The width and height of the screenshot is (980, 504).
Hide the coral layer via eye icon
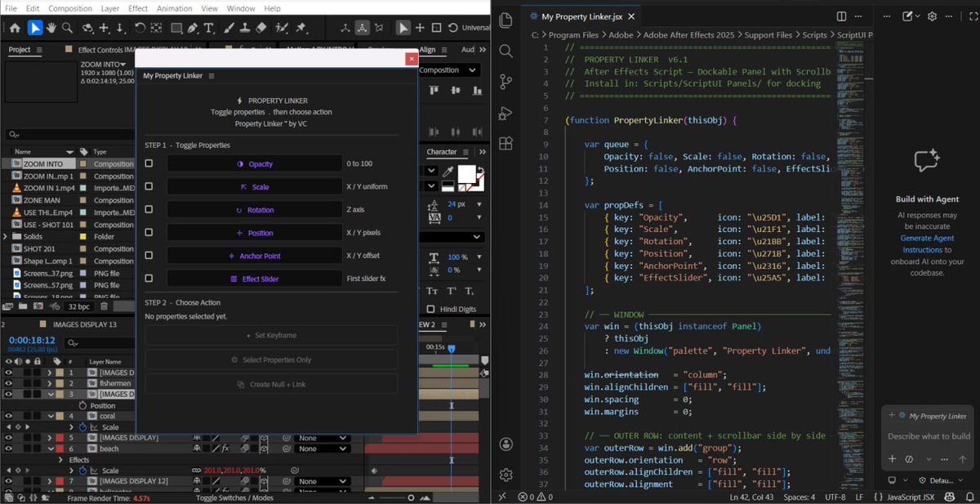[x=9, y=416]
